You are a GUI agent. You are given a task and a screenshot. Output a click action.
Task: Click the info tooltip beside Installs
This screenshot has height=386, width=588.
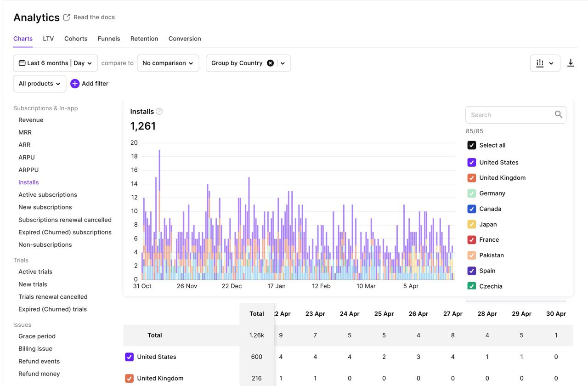coord(159,111)
